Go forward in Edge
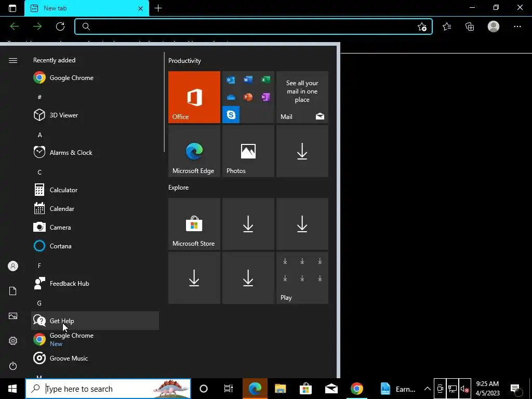532x399 pixels. [x=37, y=26]
